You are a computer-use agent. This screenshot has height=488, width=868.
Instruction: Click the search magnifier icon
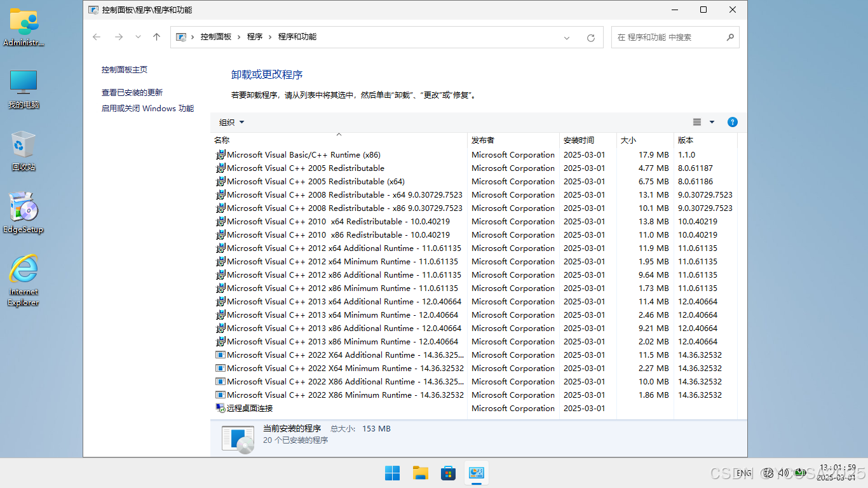pyautogui.click(x=730, y=37)
